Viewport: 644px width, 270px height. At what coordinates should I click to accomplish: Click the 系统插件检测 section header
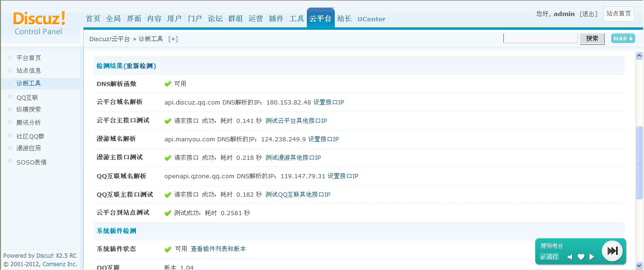(x=116, y=231)
